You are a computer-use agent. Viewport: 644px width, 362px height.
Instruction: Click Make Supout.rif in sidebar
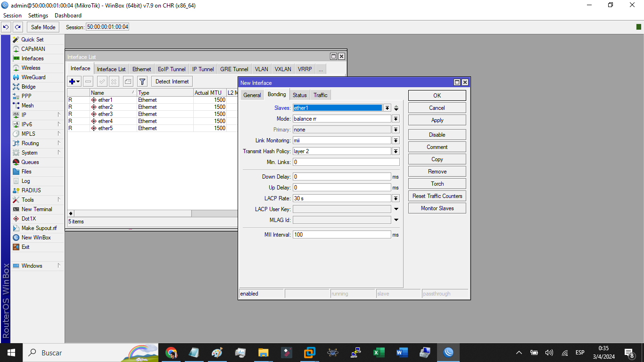tap(39, 228)
